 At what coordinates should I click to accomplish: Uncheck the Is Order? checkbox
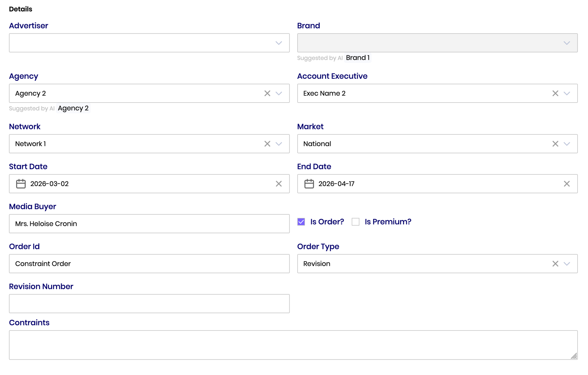point(301,222)
